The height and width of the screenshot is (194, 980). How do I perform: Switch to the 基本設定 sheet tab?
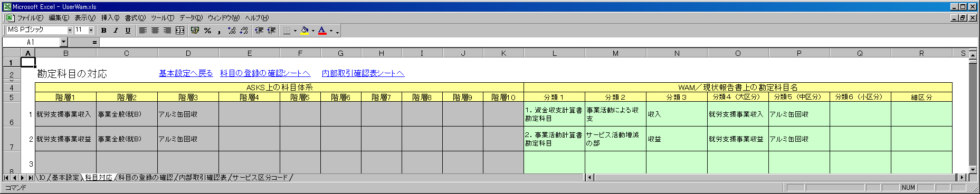click(x=65, y=178)
